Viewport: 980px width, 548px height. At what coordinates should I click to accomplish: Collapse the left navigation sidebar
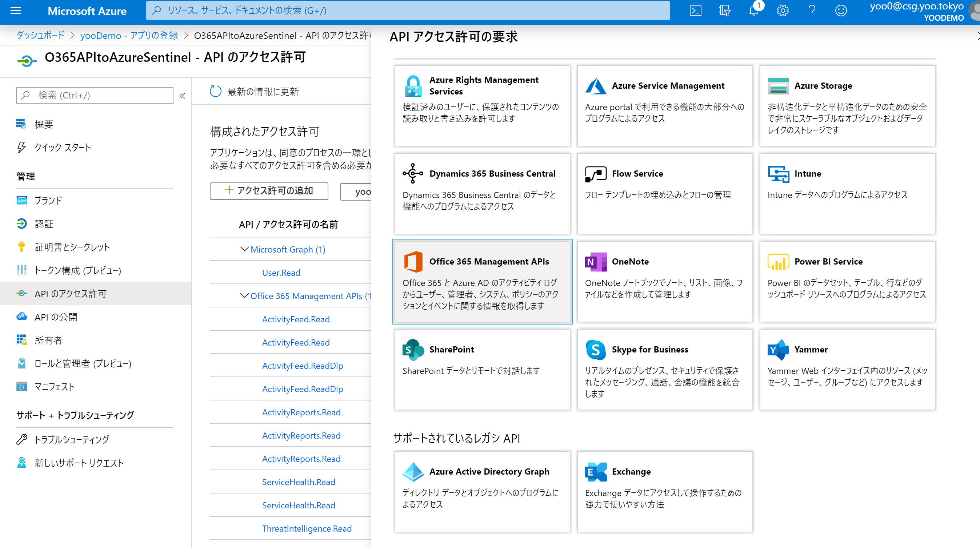tap(182, 96)
